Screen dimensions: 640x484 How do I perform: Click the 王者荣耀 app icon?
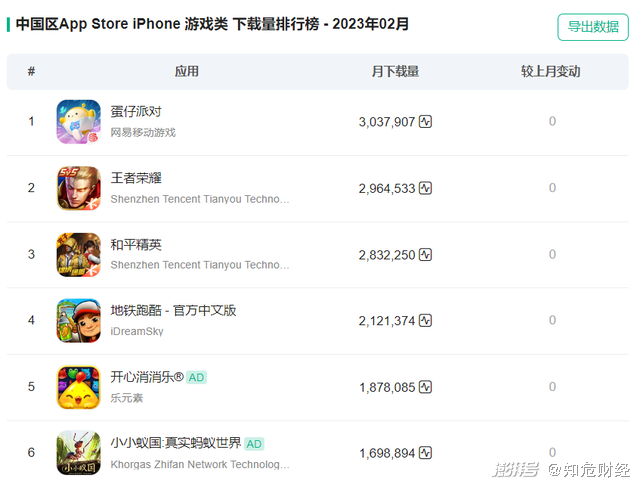78,188
